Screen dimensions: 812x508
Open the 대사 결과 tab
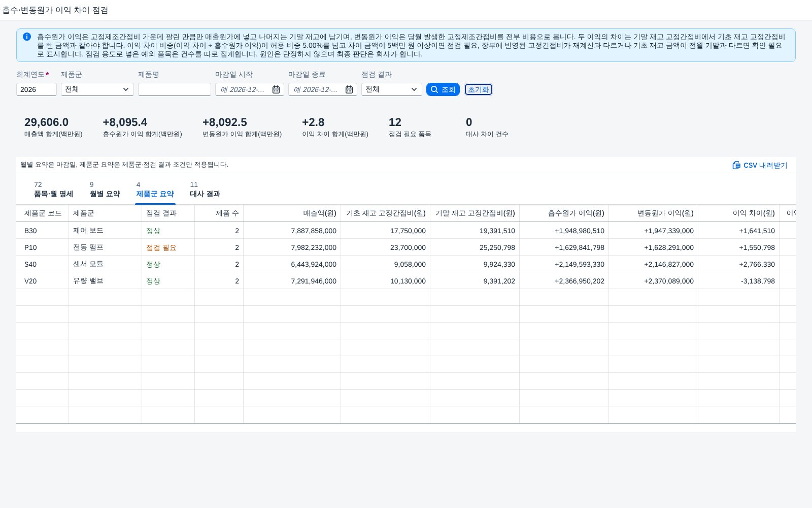205,189
